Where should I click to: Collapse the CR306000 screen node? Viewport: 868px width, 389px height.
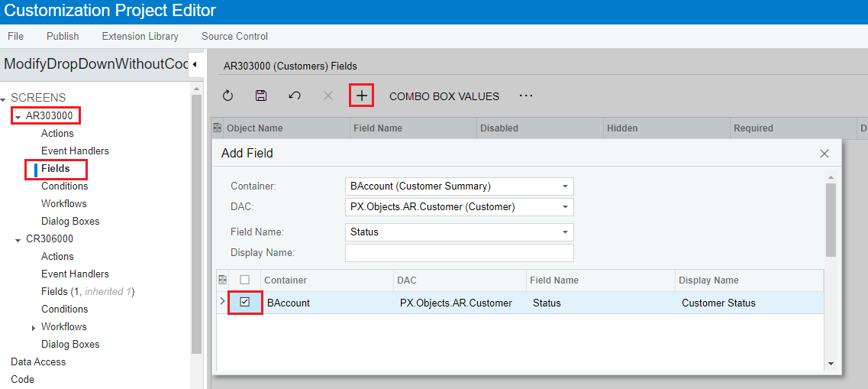tap(18, 239)
